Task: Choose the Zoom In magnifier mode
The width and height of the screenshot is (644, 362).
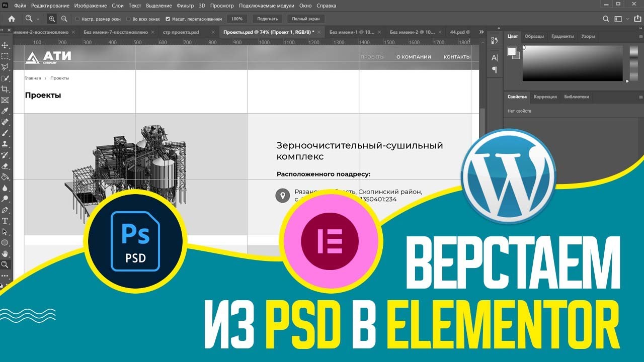Action: 52,19
